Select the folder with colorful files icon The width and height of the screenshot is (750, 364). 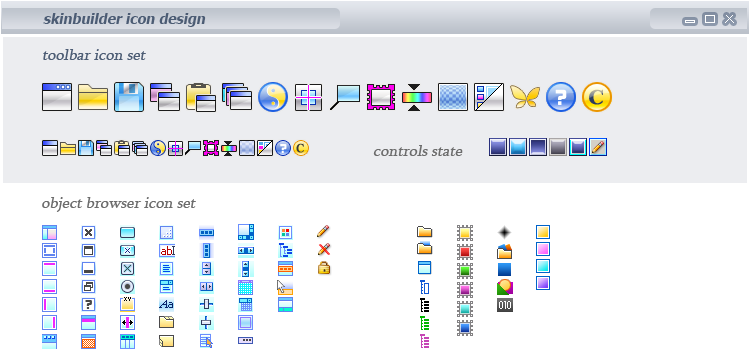point(505,251)
